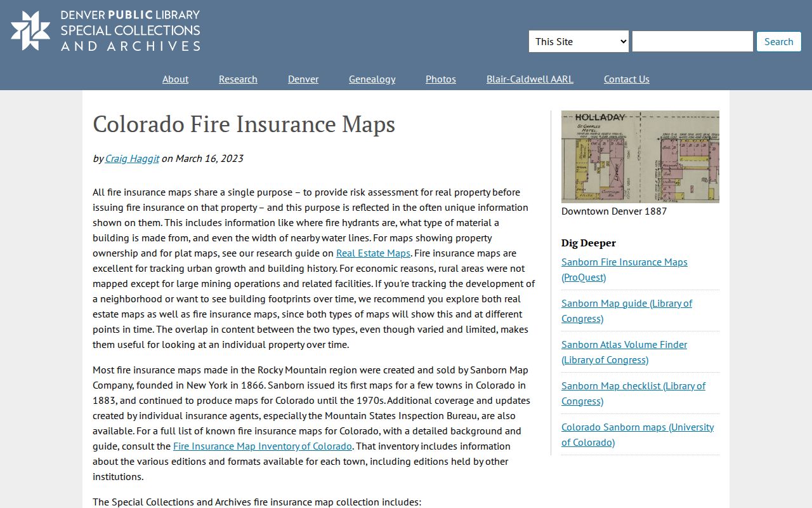Open Fire Insurance Map Inventory of Colorado link
Viewport: 812px width, 508px height.
[x=263, y=446]
